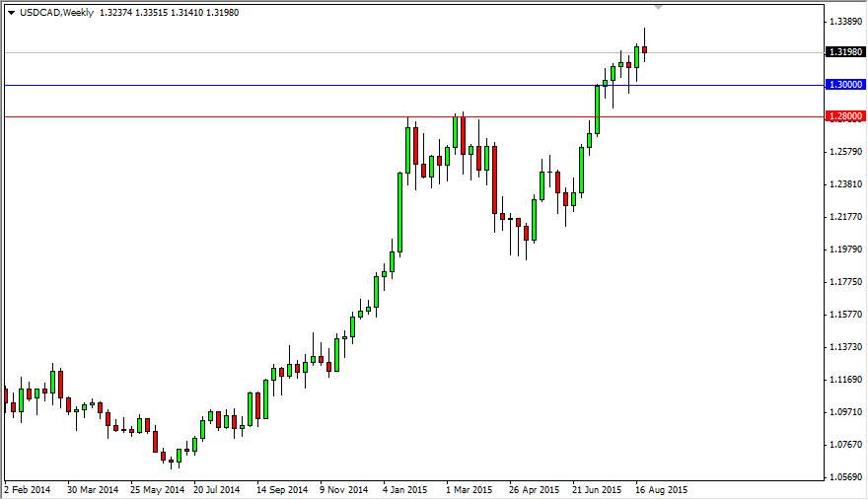Click the 4 Jan 2015 date label
868x500 pixels.
[405, 490]
